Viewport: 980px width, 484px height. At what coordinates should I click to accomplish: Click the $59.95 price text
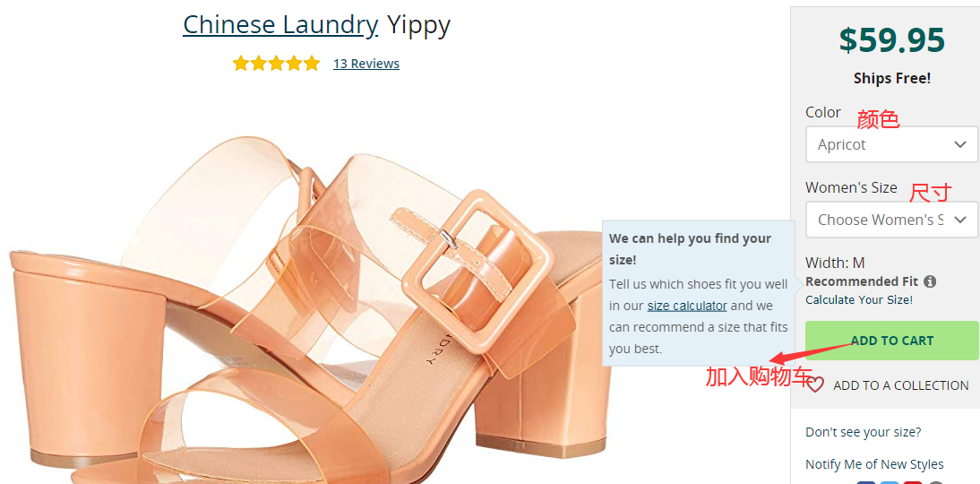(892, 40)
